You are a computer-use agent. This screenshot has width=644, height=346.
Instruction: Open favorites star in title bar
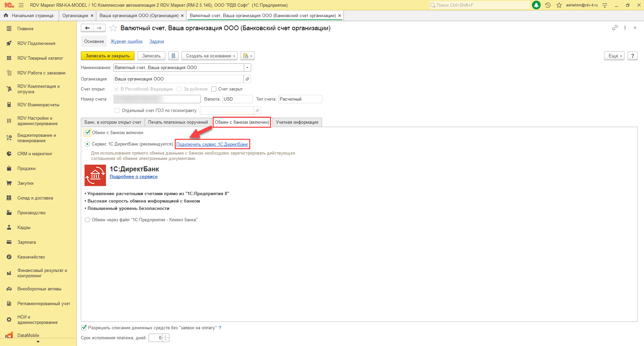tap(559, 5)
